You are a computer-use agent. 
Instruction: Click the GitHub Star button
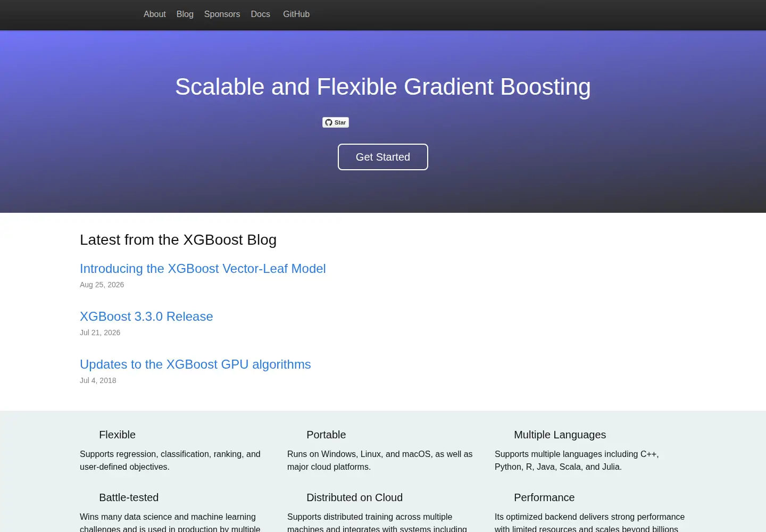(x=336, y=122)
